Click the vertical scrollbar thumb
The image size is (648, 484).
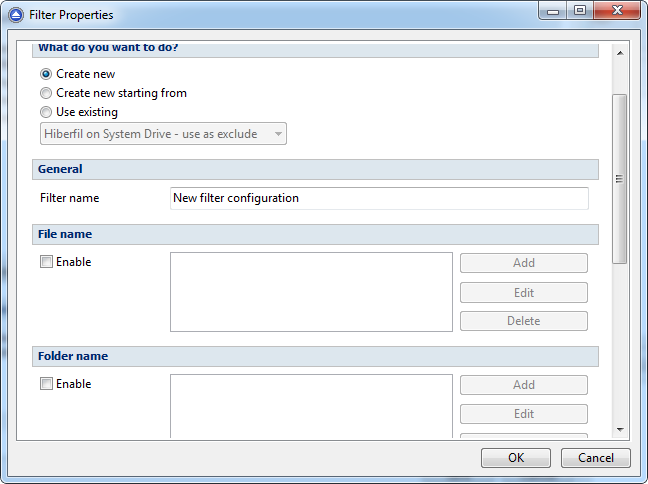point(619,179)
